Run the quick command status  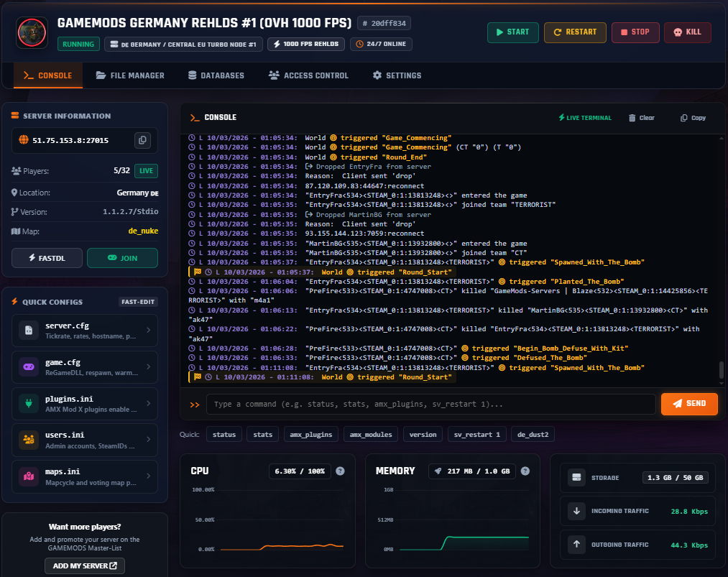224,435
